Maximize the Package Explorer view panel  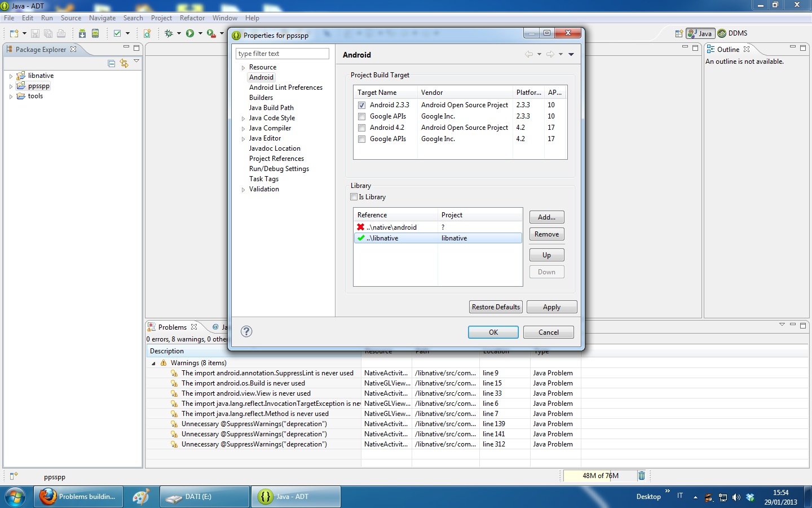(136, 48)
